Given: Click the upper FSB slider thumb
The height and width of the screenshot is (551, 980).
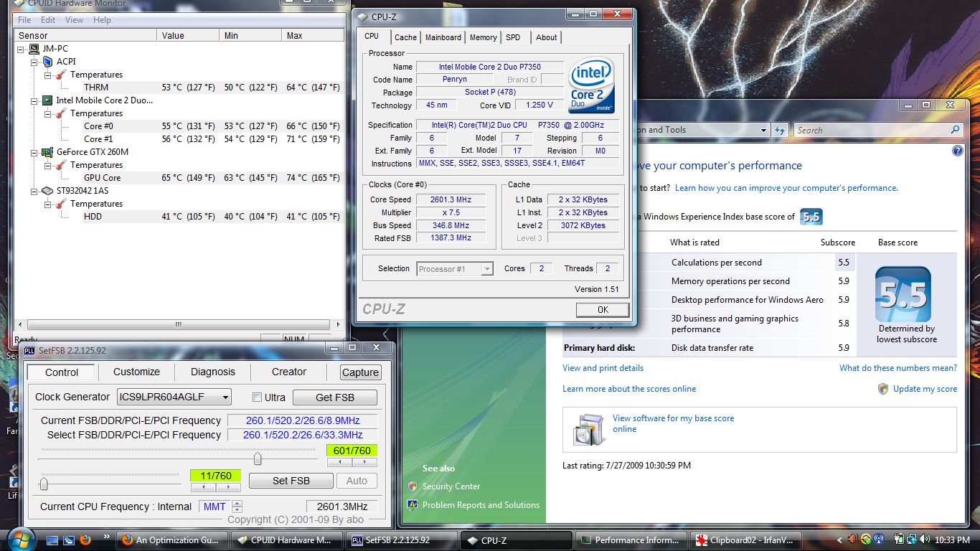Looking at the screenshot, I should [258, 458].
